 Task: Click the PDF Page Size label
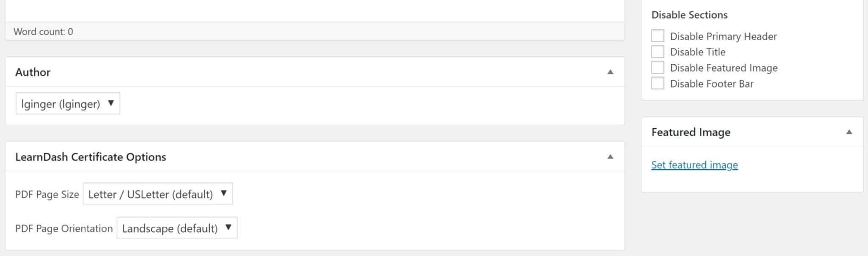47,195
